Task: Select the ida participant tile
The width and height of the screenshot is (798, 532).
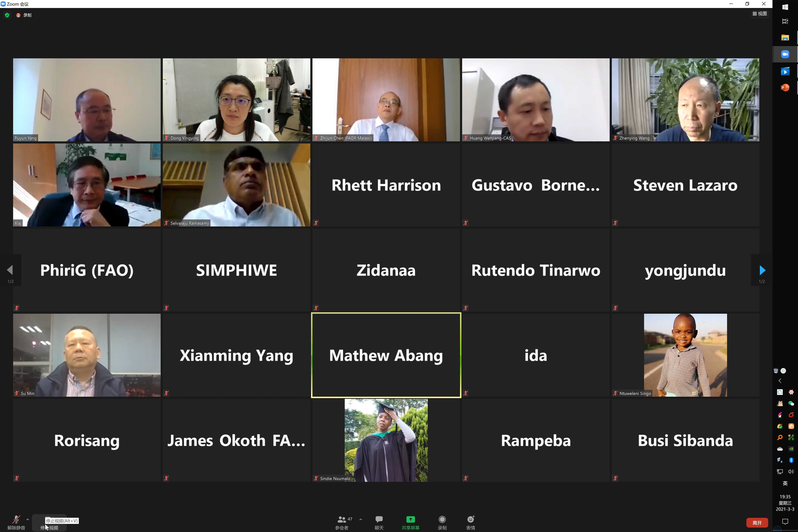Action: point(536,355)
